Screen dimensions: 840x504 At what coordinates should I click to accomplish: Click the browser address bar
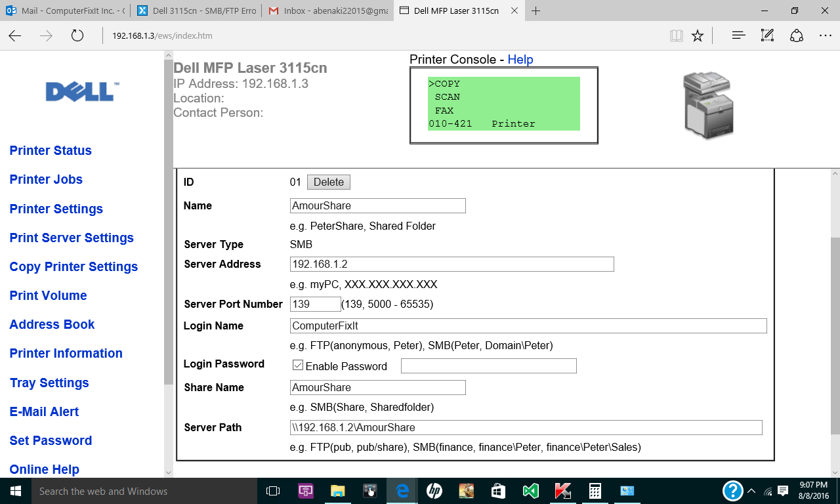pos(381,36)
